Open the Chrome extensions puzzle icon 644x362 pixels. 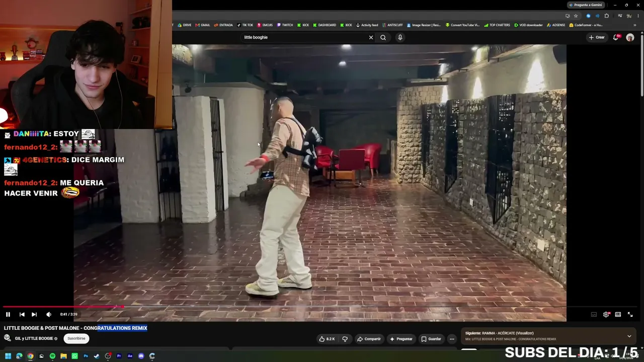pyautogui.click(x=607, y=16)
